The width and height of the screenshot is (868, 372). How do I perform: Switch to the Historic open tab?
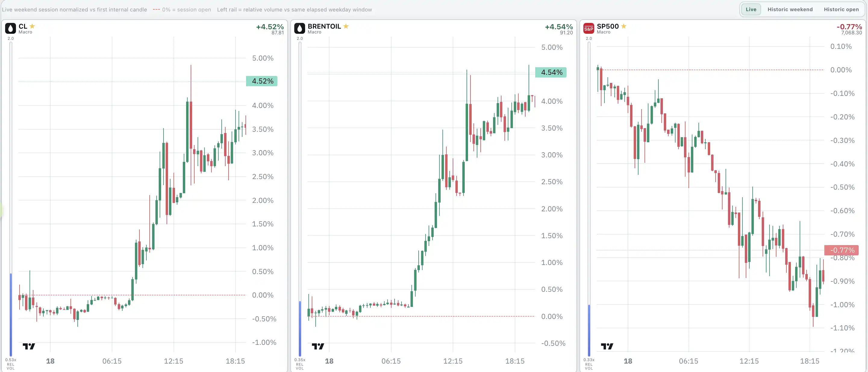tap(841, 9)
